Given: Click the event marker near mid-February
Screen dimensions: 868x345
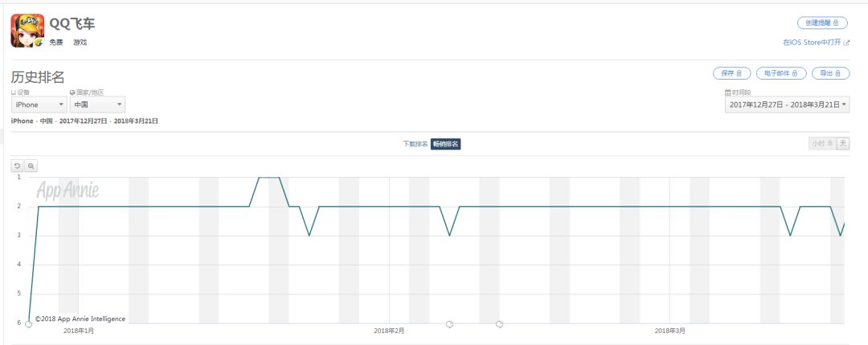Looking at the screenshot, I should tap(449, 324).
